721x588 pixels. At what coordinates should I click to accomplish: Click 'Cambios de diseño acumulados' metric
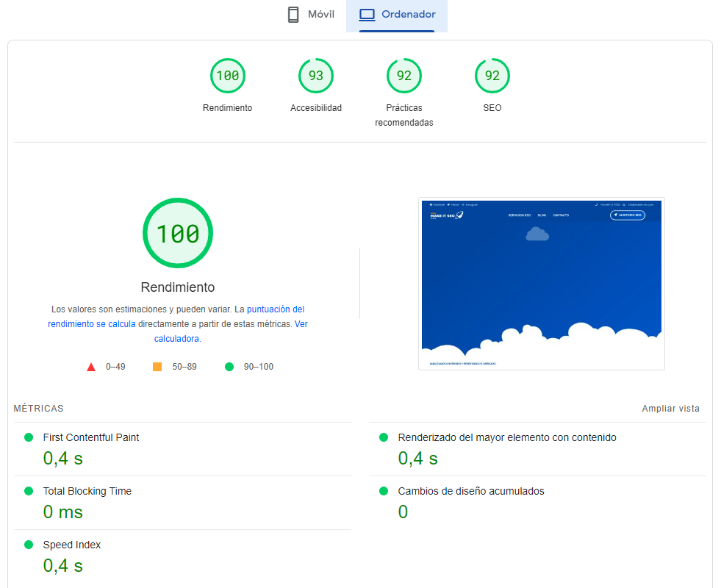tap(471, 491)
